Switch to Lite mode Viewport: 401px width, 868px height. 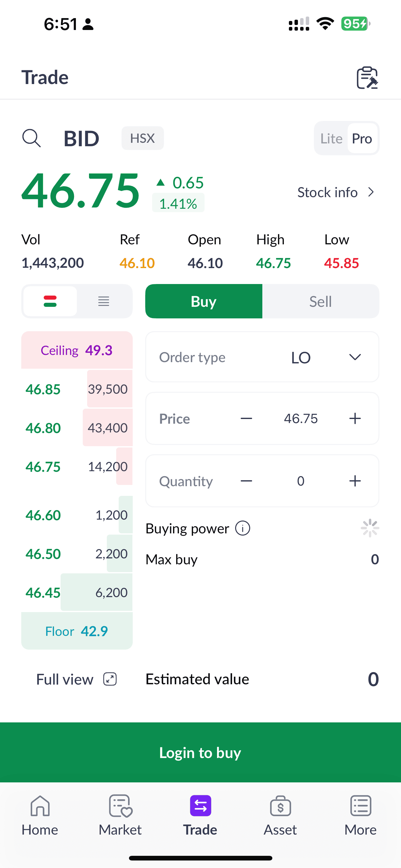pyautogui.click(x=331, y=138)
